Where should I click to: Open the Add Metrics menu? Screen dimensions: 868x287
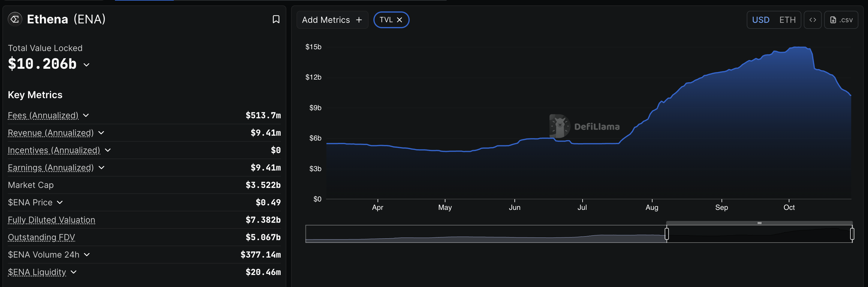click(326, 20)
